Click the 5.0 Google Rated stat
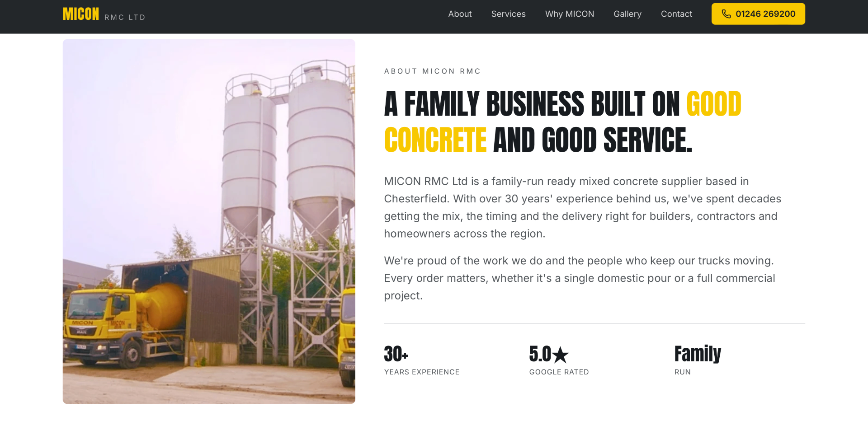 click(x=559, y=360)
